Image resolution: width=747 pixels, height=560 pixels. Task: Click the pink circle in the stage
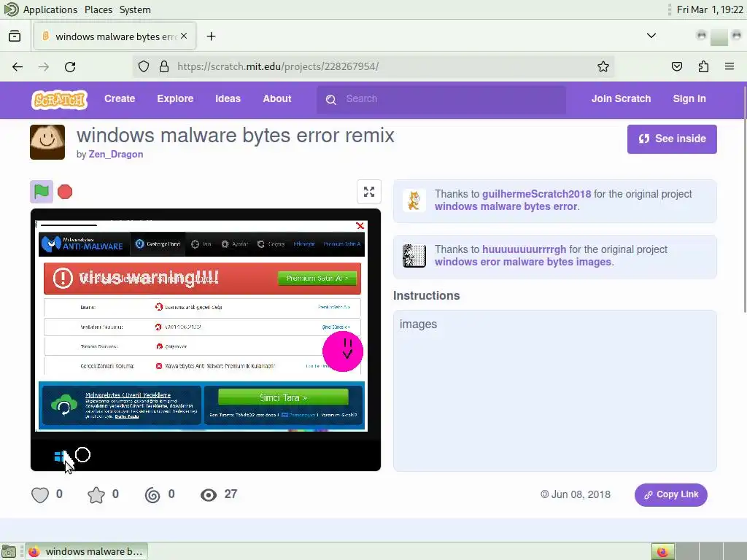[343, 351]
